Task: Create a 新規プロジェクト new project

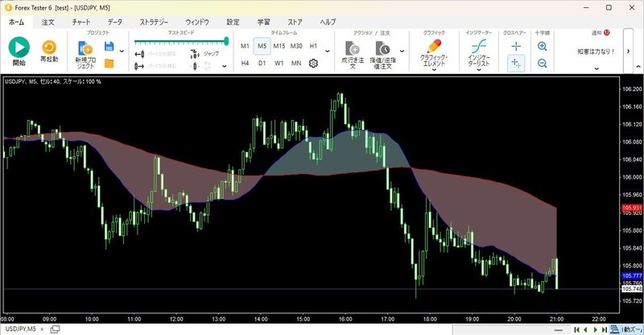Action: click(x=85, y=54)
